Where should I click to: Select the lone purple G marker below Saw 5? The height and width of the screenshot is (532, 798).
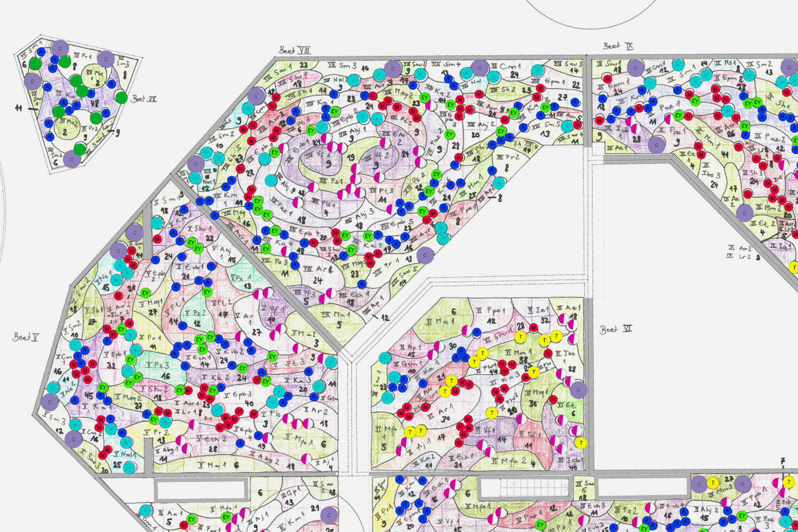(x=425, y=255)
